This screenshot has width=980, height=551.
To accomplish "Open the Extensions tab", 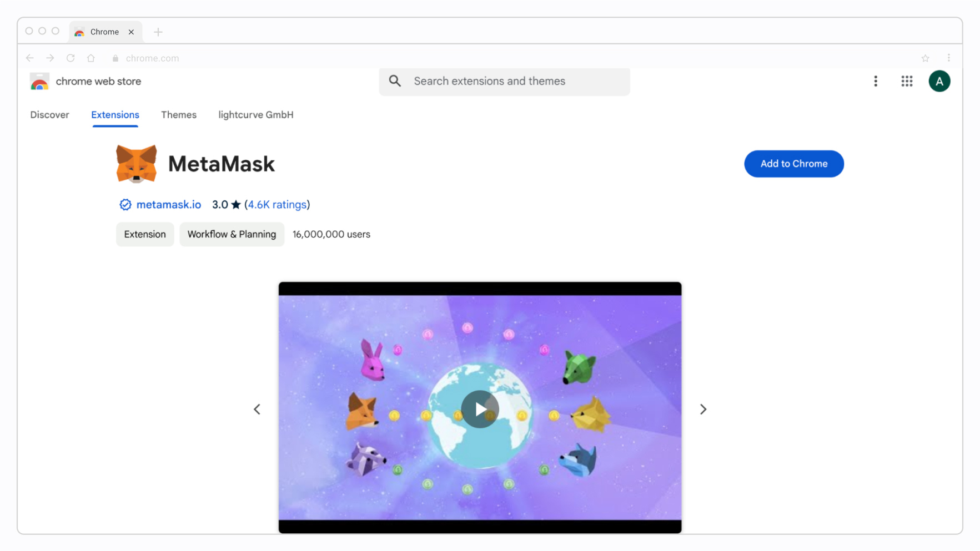I will coord(115,115).
